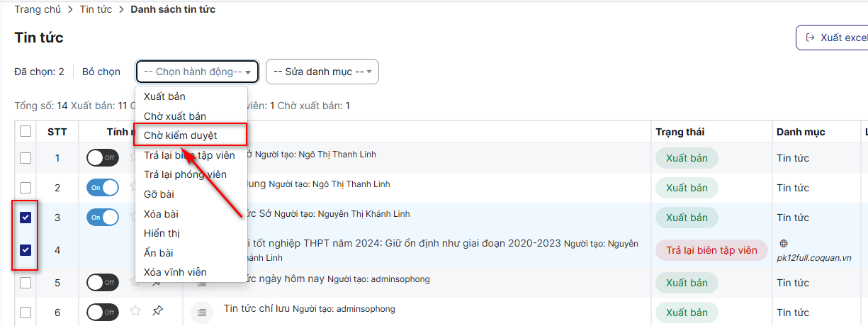
Task: Collapse the "Chọn hành động" dropdown
Action: pos(197,72)
